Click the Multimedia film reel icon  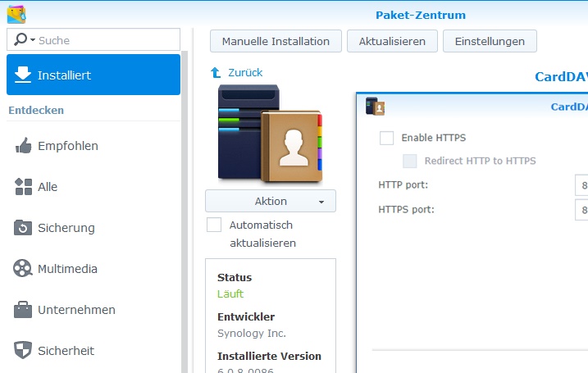23,268
